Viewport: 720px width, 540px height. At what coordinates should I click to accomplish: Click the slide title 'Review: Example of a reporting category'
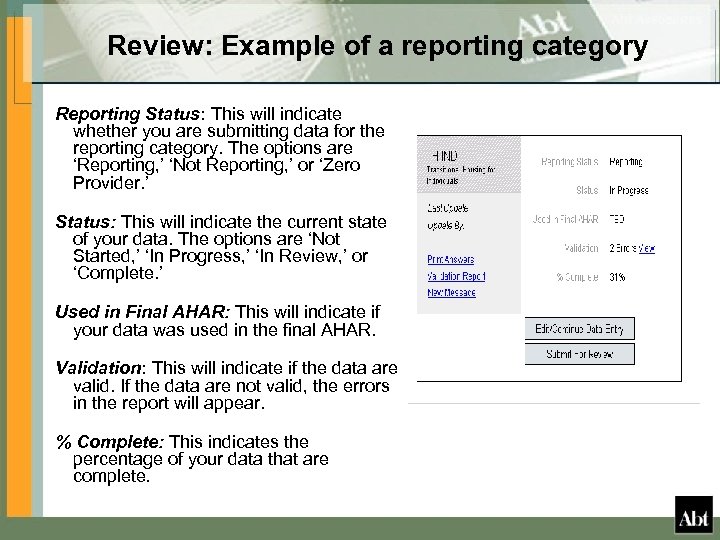[377, 46]
